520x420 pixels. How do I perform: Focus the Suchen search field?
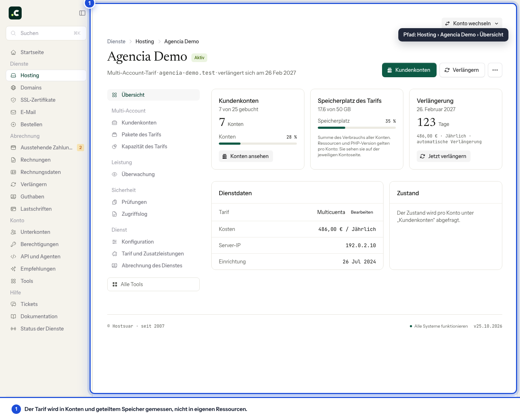pyautogui.click(x=46, y=33)
